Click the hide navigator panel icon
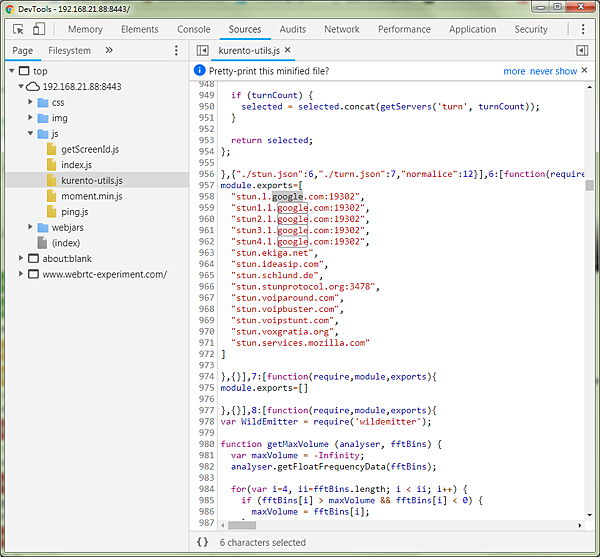 (202, 50)
